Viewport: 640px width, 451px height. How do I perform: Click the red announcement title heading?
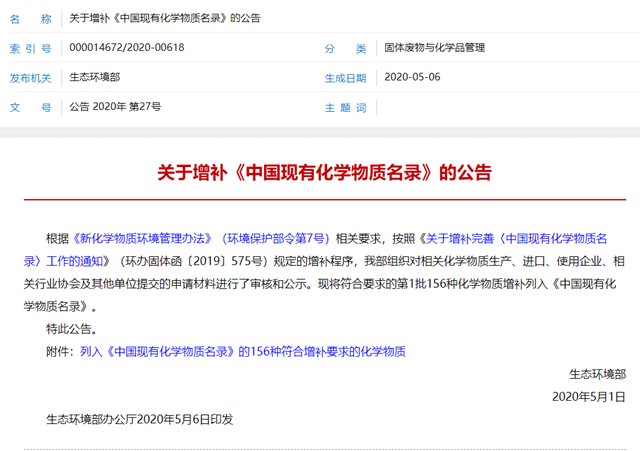[324, 171]
